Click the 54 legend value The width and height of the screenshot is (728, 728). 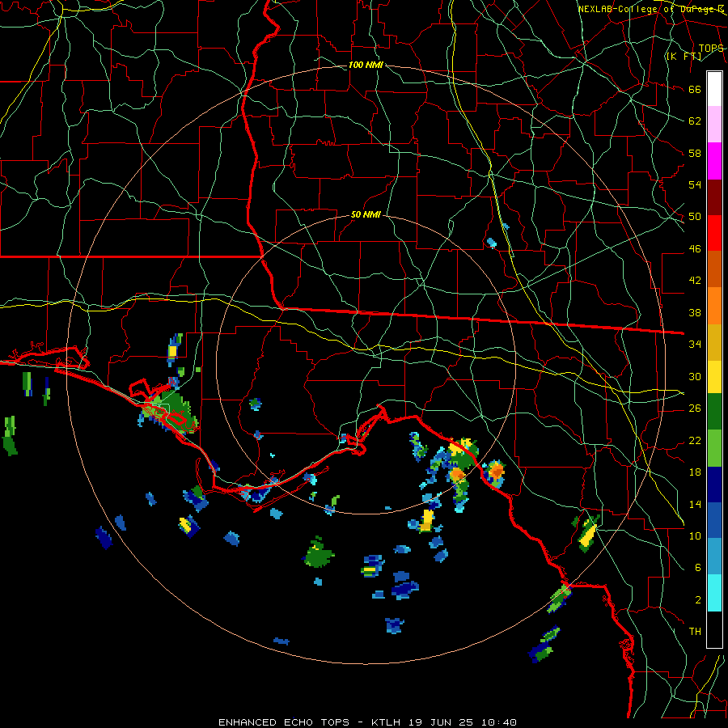(695, 184)
